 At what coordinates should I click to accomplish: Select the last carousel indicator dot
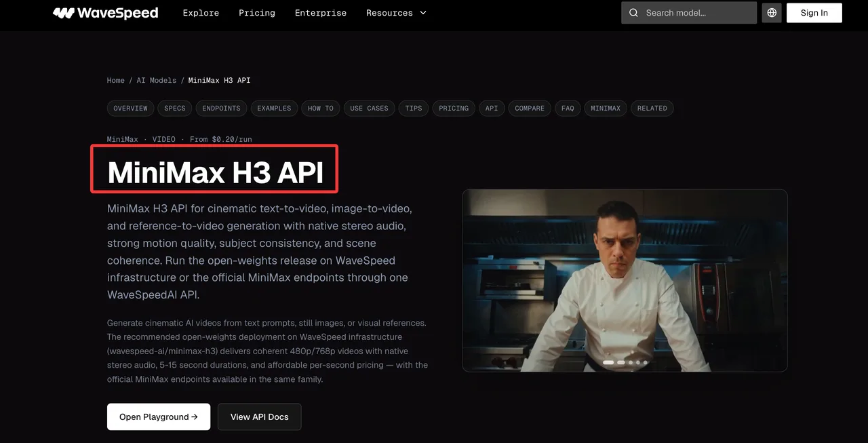click(x=646, y=363)
